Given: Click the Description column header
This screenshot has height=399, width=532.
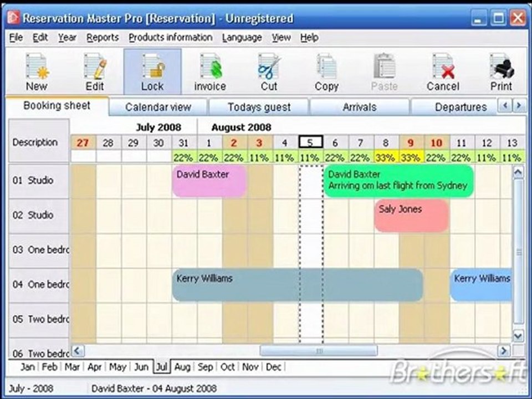Looking at the screenshot, I should pos(39,141).
